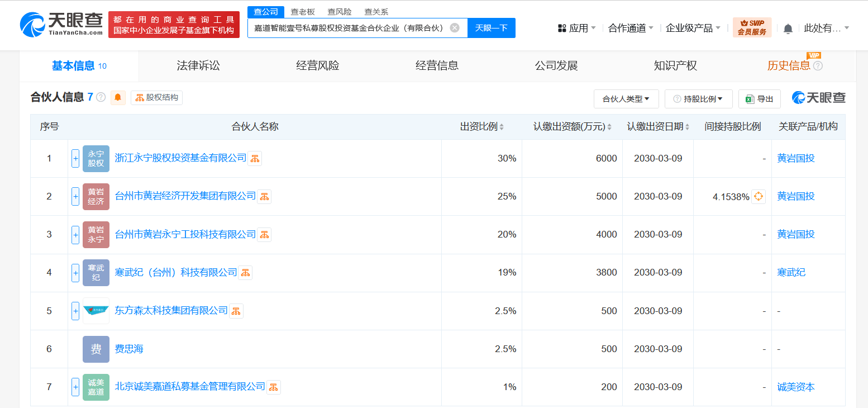Click the 导出 export button
This screenshot has height=408, width=868.
pos(759,99)
